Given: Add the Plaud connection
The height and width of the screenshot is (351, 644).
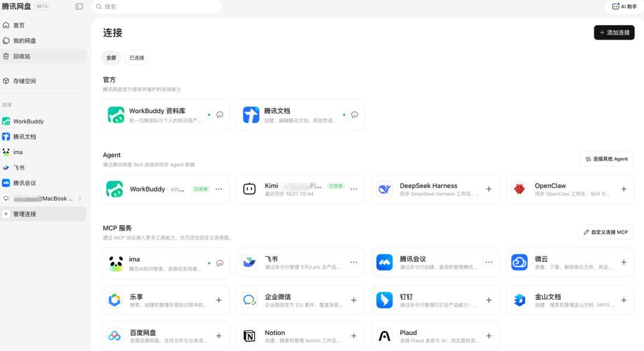Looking at the screenshot, I should coord(489,336).
